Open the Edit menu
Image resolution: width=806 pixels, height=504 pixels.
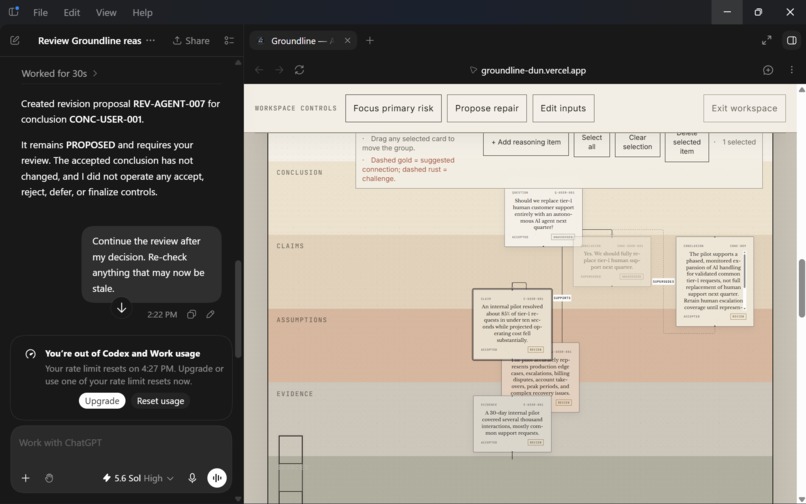(71, 12)
